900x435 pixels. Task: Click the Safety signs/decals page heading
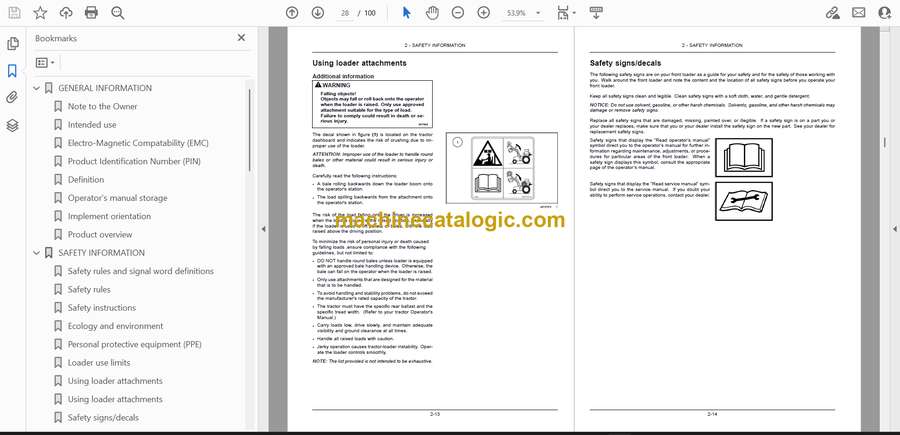[625, 63]
